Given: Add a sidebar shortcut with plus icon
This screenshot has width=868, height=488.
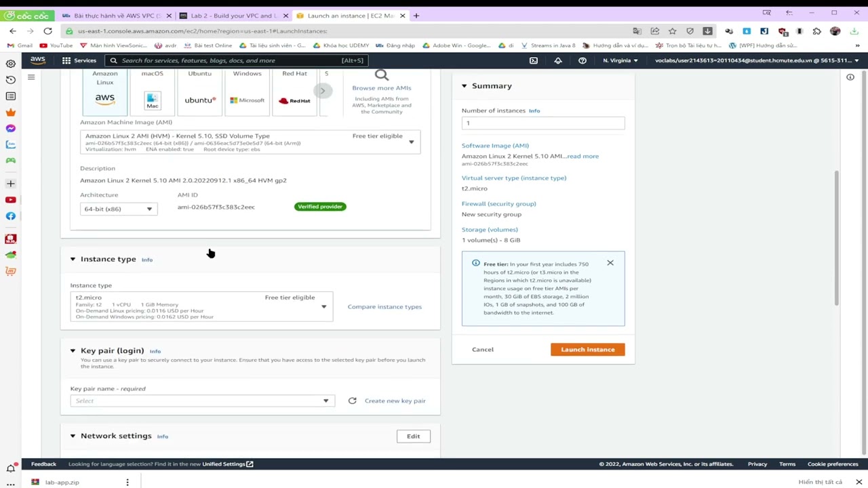Looking at the screenshot, I should (x=11, y=184).
